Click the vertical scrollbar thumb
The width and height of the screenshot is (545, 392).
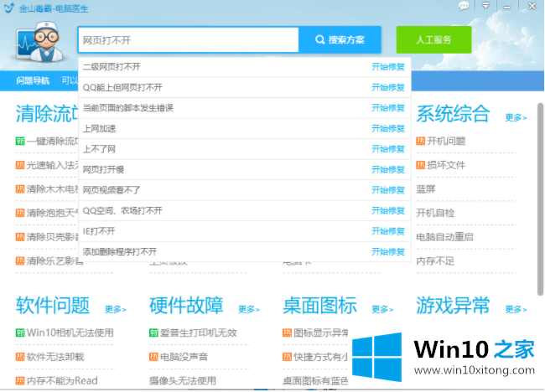pyautogui.click(x=540, y=199)
